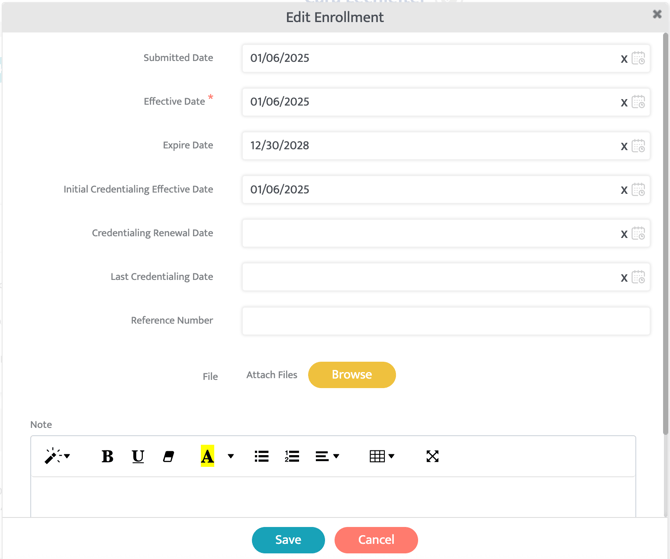Insert a numbered ordered list
The width and height of the screenshot is (670, 559).
(292, 456)
